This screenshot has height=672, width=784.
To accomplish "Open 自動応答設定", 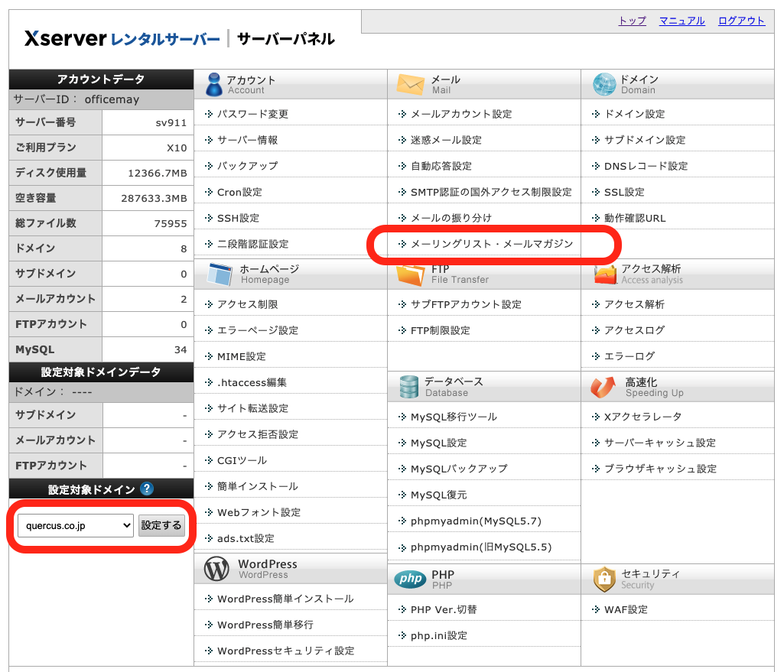I will [441, 166].
